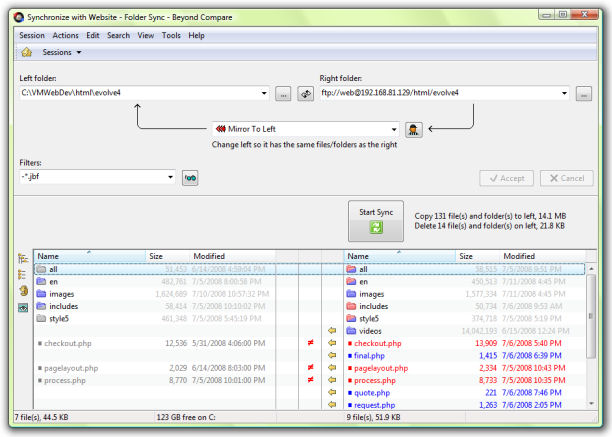
Task: Open the Edit menu
Action: click(x=93, y=36)
